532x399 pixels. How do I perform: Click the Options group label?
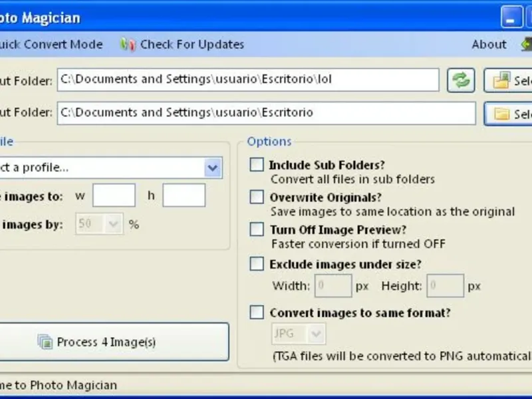(269, 142)
